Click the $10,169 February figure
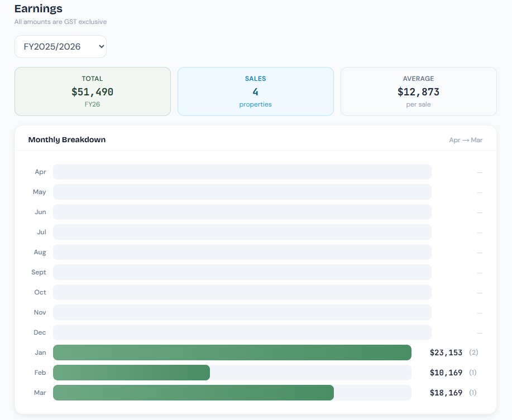The height and width of the screenshot is (420, 512). pyautogui.click(x=446, y=373)
